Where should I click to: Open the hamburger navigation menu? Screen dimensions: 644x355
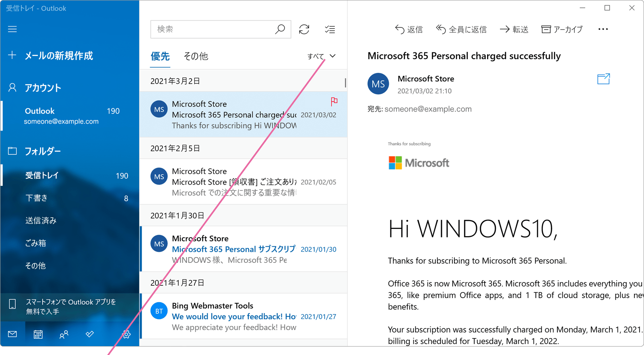click(x=12, y=29)
